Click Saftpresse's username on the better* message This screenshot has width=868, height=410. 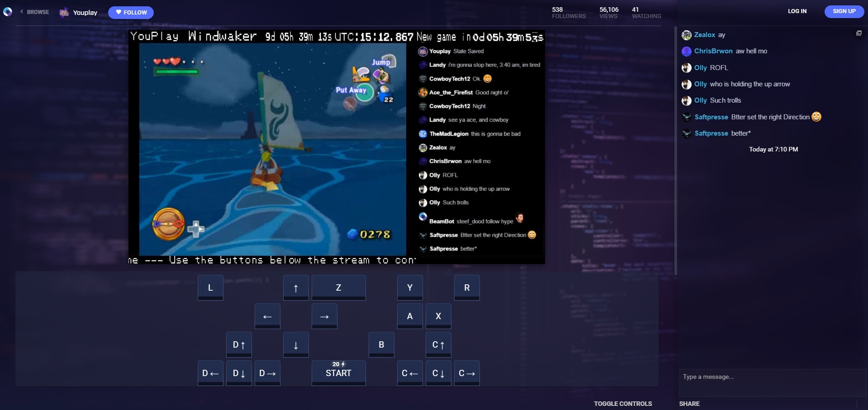pyautogui.click(x=711, y=133)
